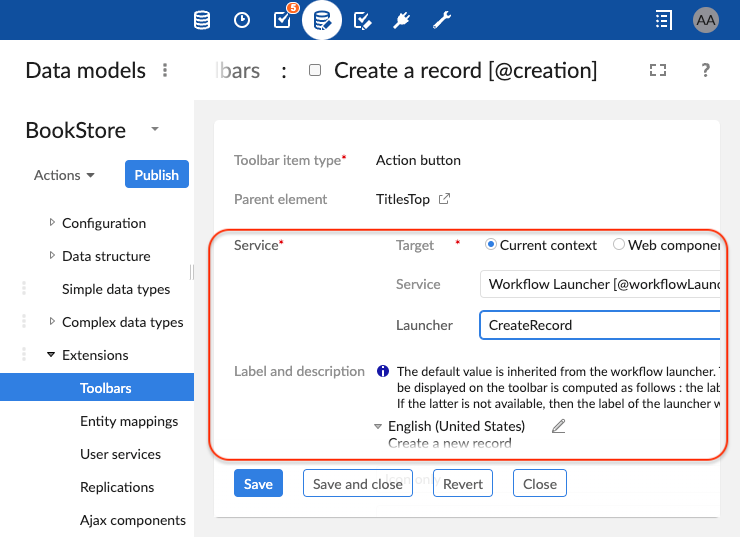The image size is (740, 537).
Task: Click the user avatar AA
Action: tap(705, 20)
